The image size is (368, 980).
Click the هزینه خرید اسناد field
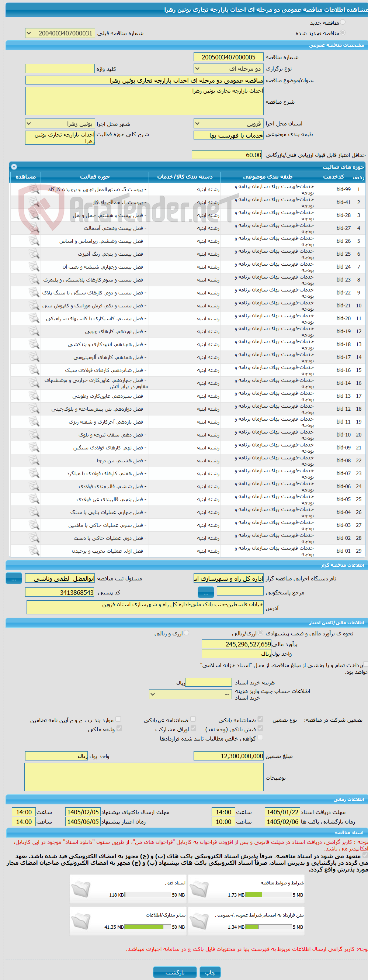pyautogui.click(x=208, y=682)
